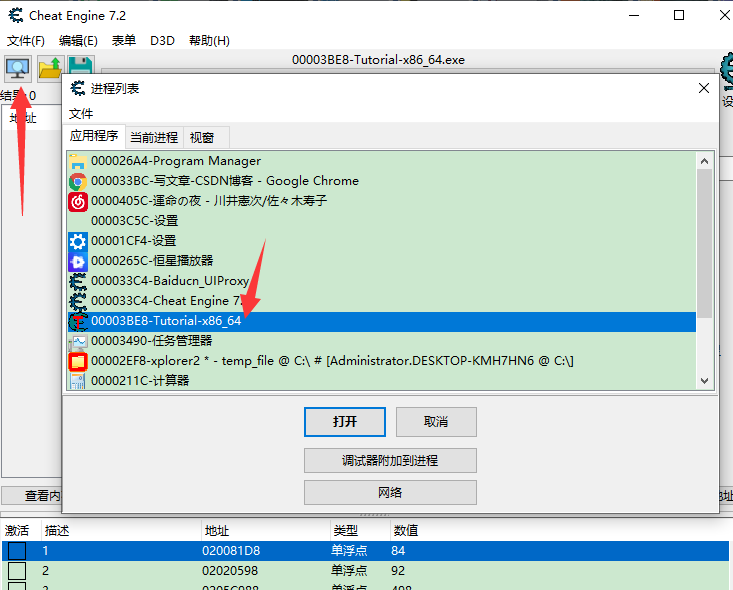The height and width of the screenshot is (590, 733).
Task: Click the 计算器 calculator icon
Action: click(x=78, y=381)
